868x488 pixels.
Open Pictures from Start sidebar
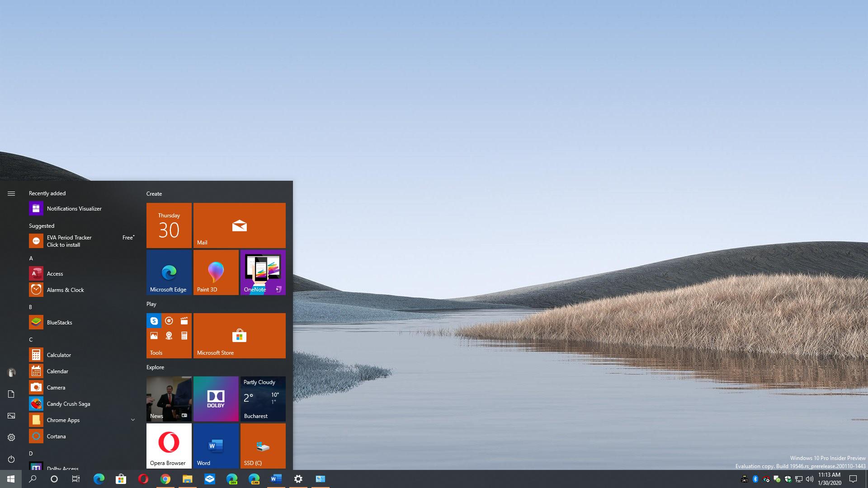pos(11,416)
